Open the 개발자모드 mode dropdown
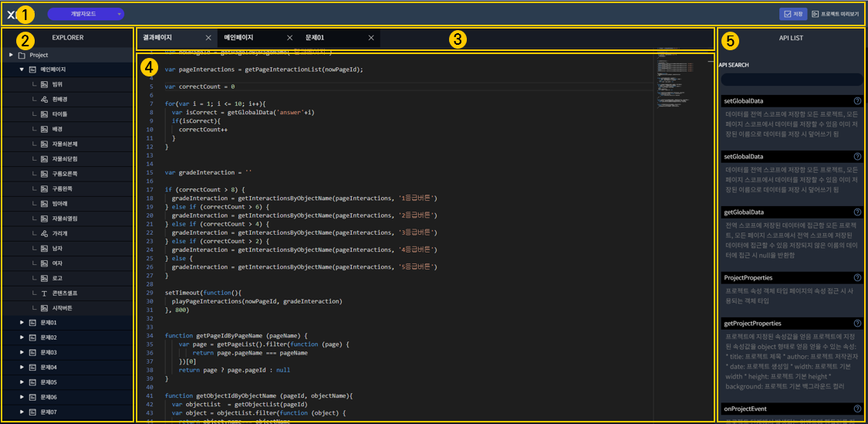Screen dimensions: 868x424 click(86, 14)
